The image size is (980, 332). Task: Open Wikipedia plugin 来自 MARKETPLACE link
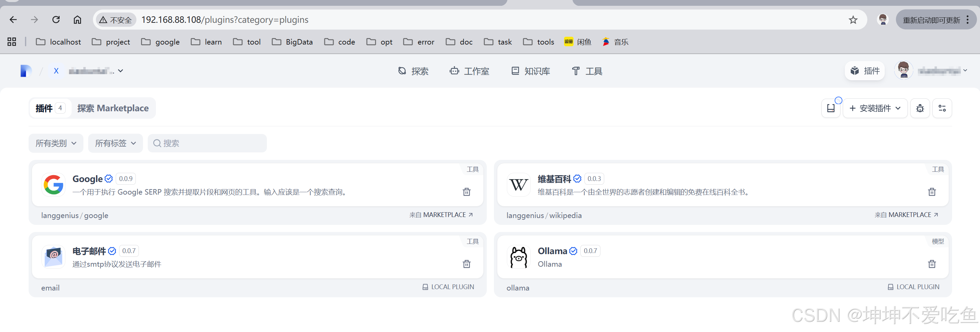906,215
